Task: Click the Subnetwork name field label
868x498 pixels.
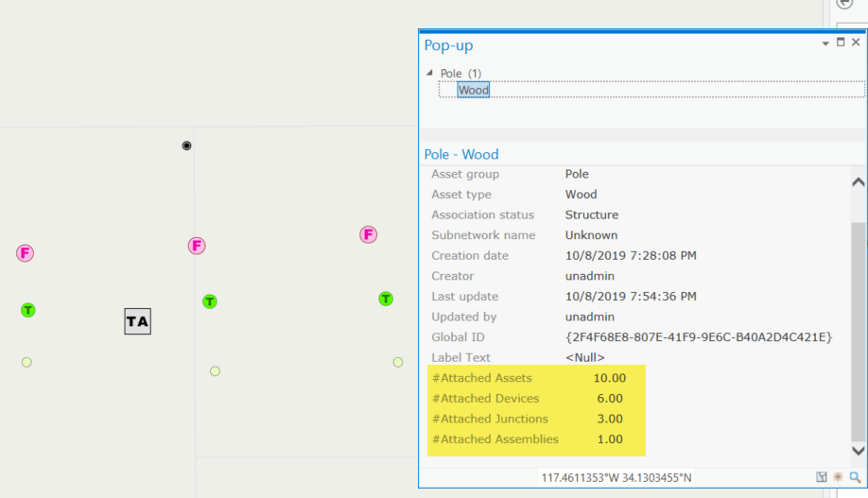Action: 483,235
